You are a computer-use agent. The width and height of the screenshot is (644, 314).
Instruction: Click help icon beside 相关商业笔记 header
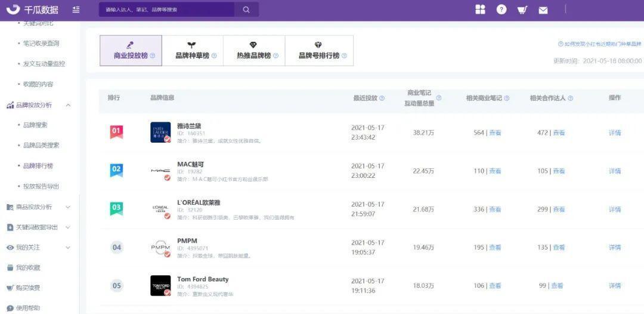tap(506, 98)
